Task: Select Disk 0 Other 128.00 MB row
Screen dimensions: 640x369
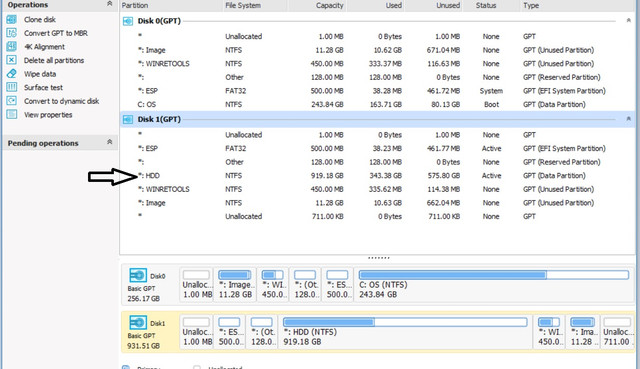Action: coord(377,77)
